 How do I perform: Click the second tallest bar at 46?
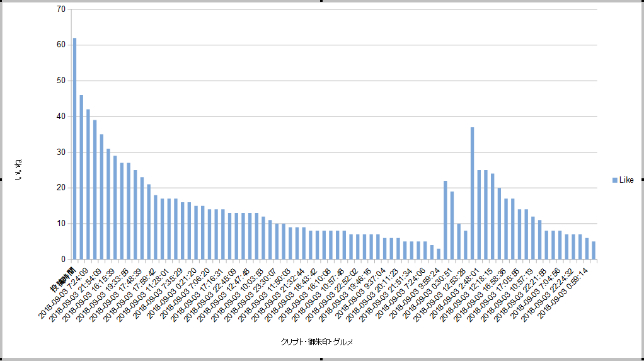pyautogui.click(x=81, y=177)
